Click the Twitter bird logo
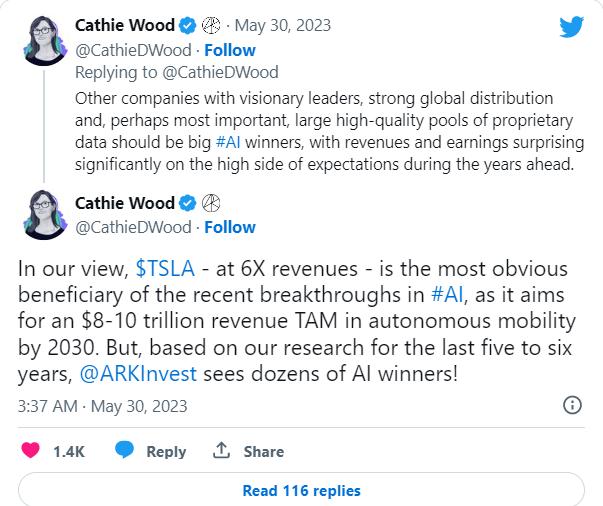The width and height of the screenshot is (603, 506). tap(571, 27)
